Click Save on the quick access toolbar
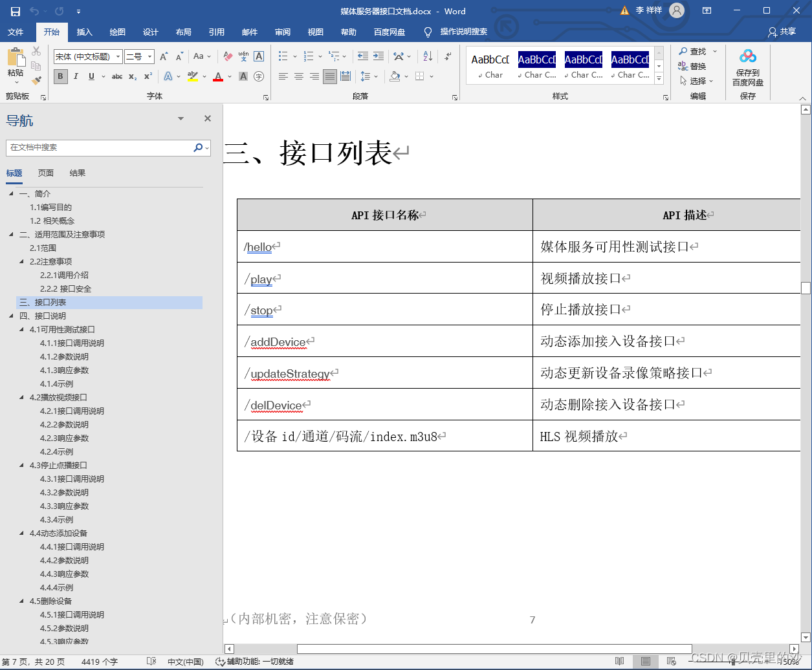The width and height of the screenshot is (812, 670). tap(15, 10)
